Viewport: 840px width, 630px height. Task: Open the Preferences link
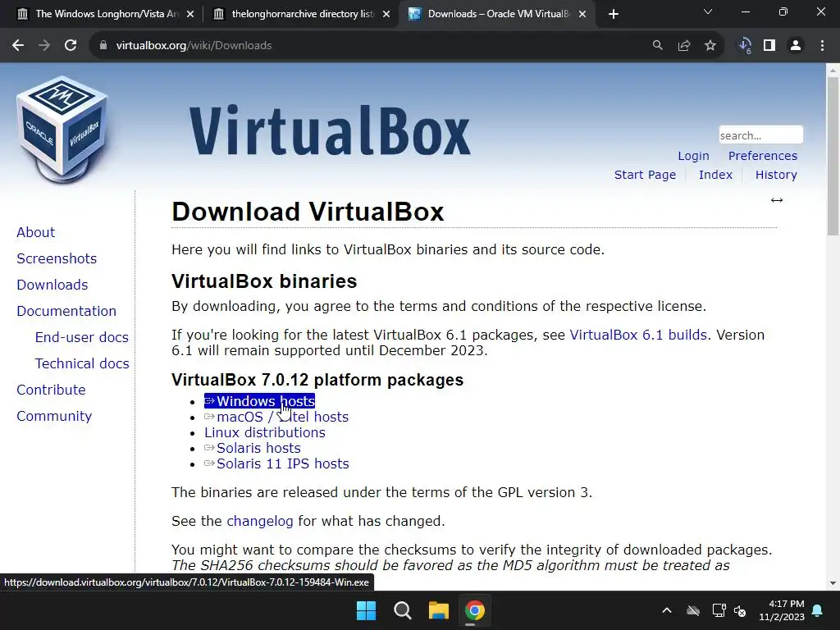762,156
